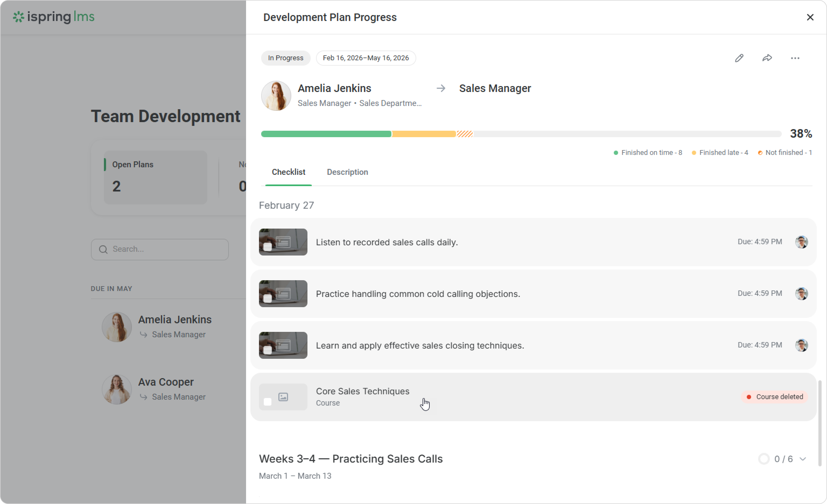The height and width of the screenshot is (504, 827).
Task: Close the Development Plan Progress panel
Action: coord(810,17)
